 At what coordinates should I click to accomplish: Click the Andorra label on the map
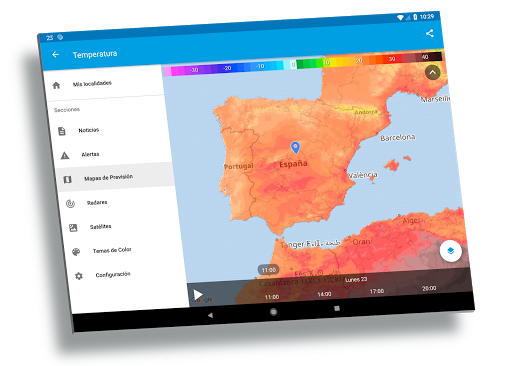(366, 112)
